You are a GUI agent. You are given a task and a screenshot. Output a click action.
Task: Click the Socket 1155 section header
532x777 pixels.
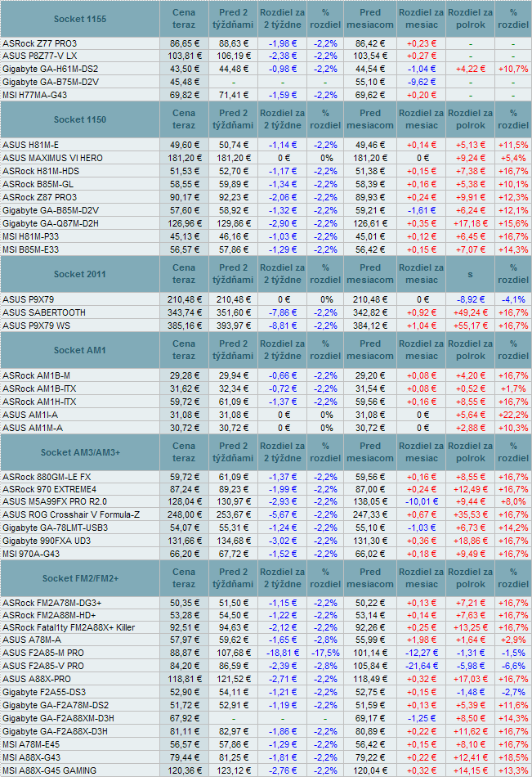pyautogui.click(x=80, y=19)
